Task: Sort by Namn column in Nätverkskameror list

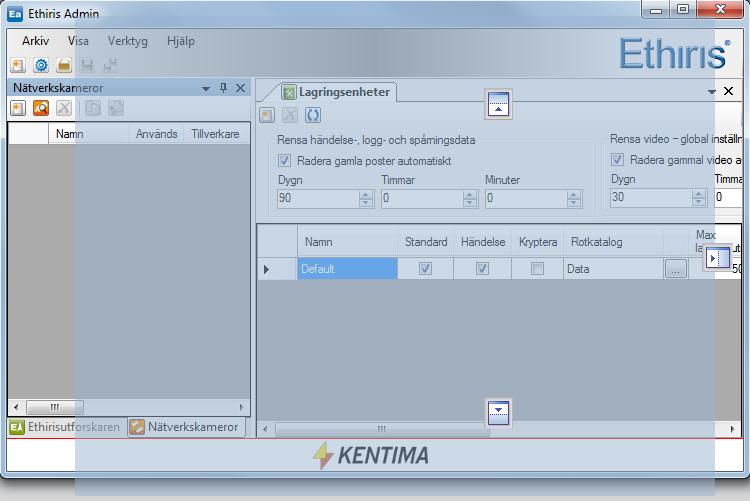Action: (88, 134)
